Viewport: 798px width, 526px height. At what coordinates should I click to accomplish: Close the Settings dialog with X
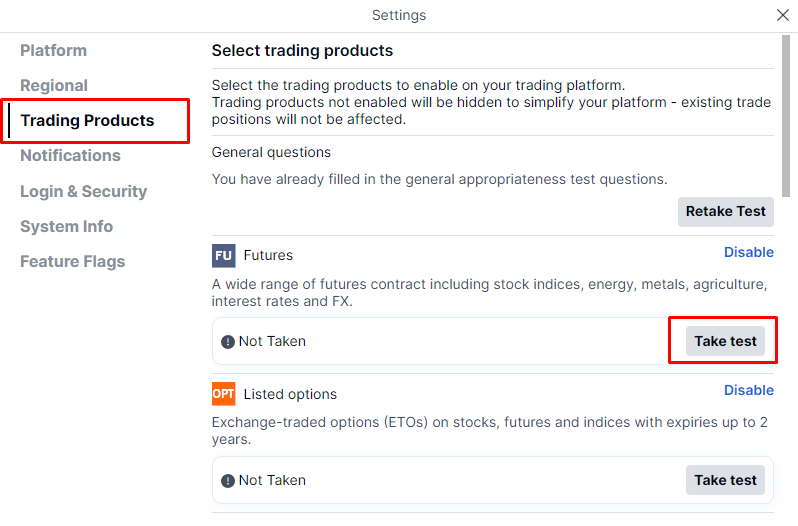click(x=783, y=15)
